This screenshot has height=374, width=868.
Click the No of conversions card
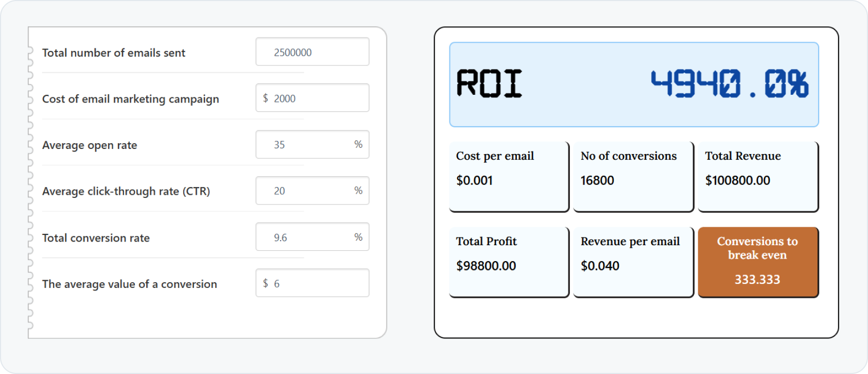tap(633, 177)
